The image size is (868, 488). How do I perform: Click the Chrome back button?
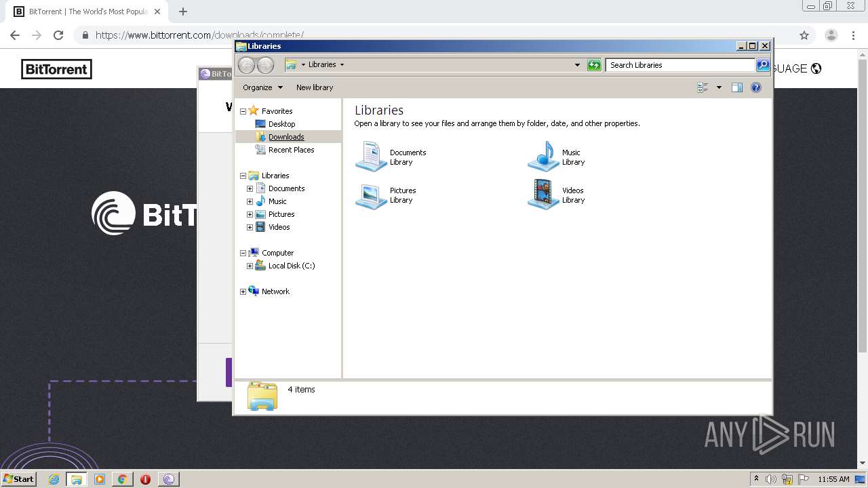(x=15, y=35)
